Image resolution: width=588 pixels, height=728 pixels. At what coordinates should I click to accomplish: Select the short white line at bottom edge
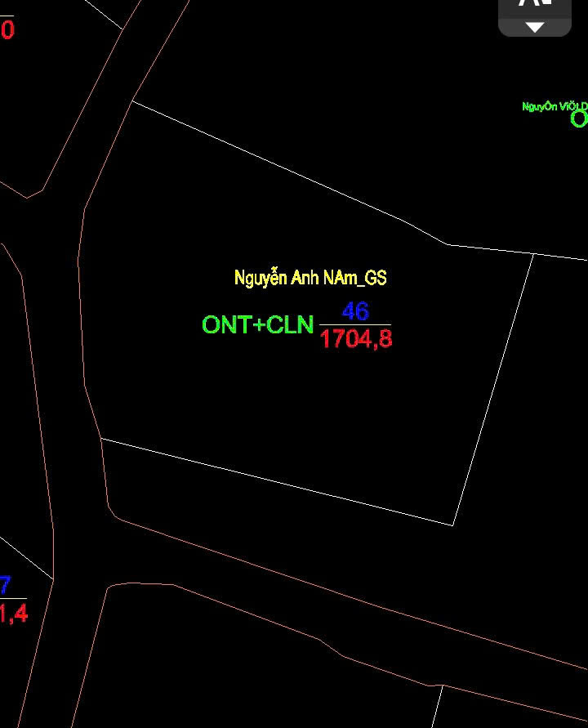click(x=436, y=706)
